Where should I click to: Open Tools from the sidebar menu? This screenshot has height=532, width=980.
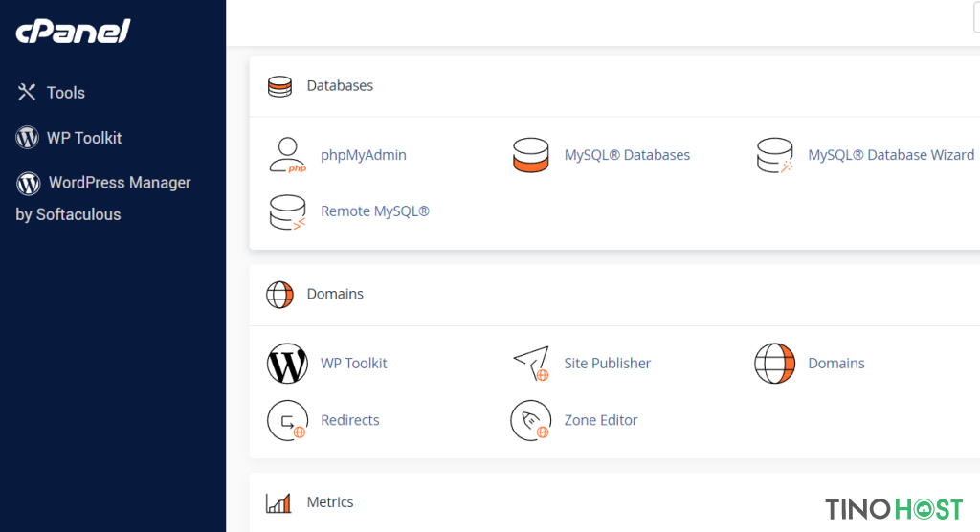click(66, 93)
